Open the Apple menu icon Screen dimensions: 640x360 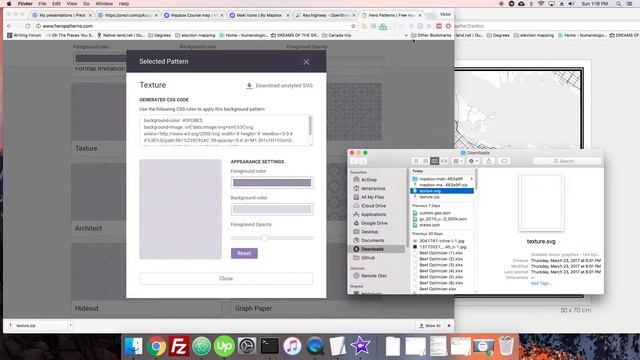click(x=9, y=4)
